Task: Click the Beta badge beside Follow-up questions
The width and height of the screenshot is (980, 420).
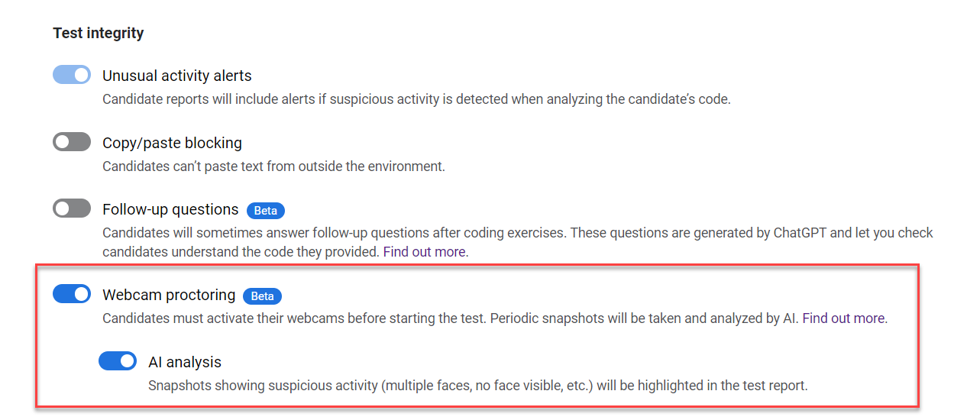Action: 266,210
